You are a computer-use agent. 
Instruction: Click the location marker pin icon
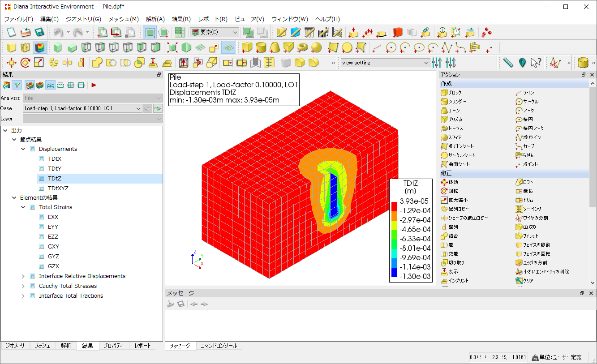522,63
